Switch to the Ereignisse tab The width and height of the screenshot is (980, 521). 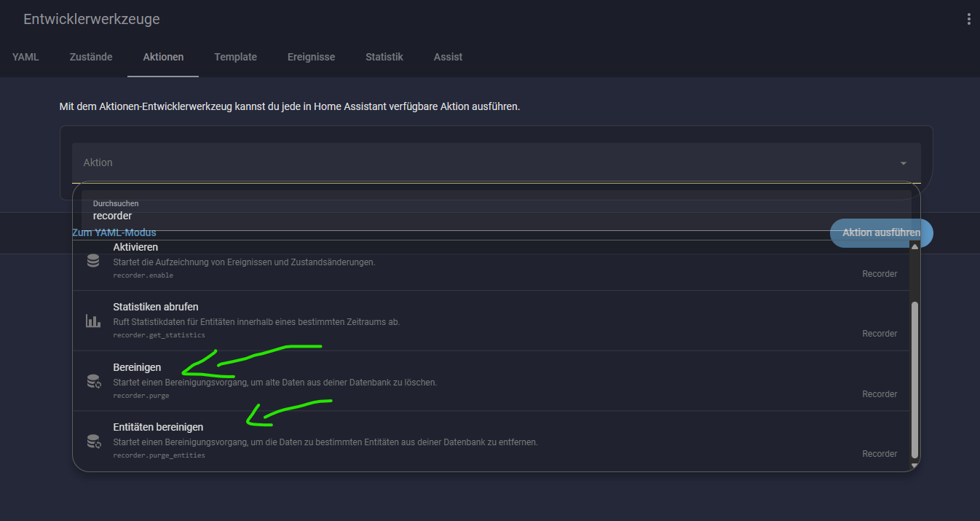click(311, 57)
